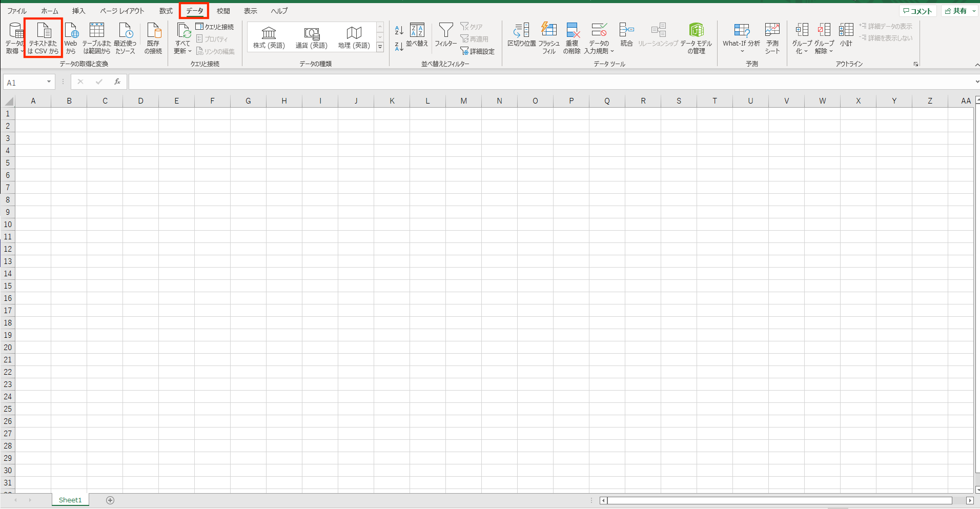The width and height of the screenshot is (980, 509).
Task: Click the 重複の削除 icon
Action: [572, 38]
